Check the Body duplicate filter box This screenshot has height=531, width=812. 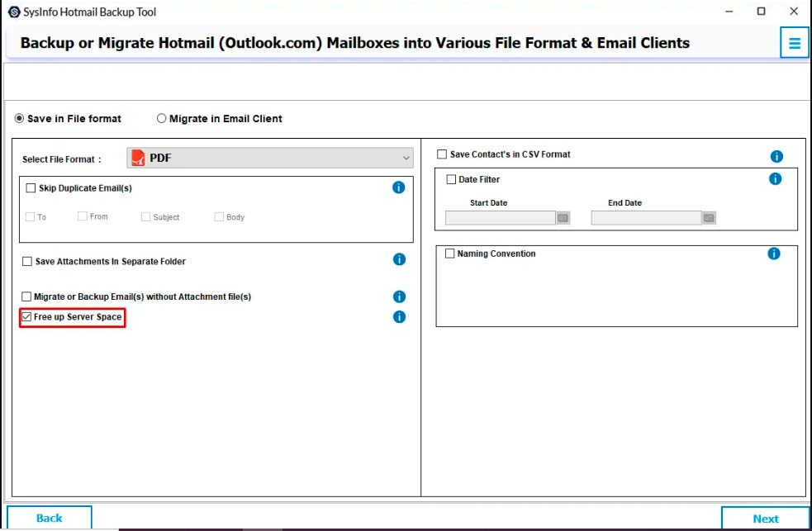(x=219, y=216)
